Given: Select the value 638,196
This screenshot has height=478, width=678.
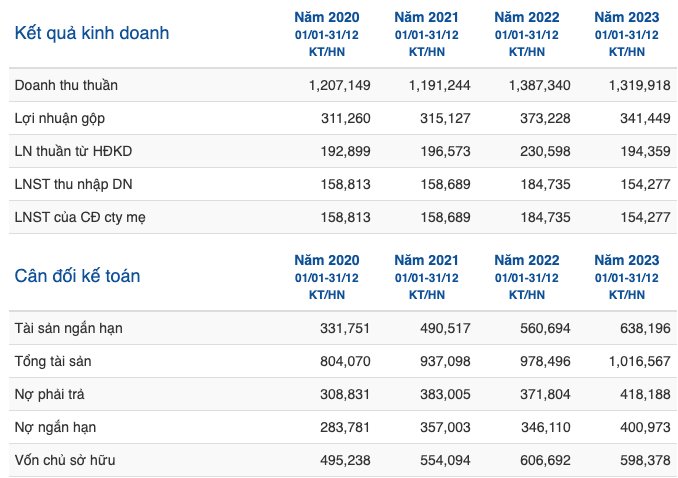Looking at the screenshot, I should 646,328.
